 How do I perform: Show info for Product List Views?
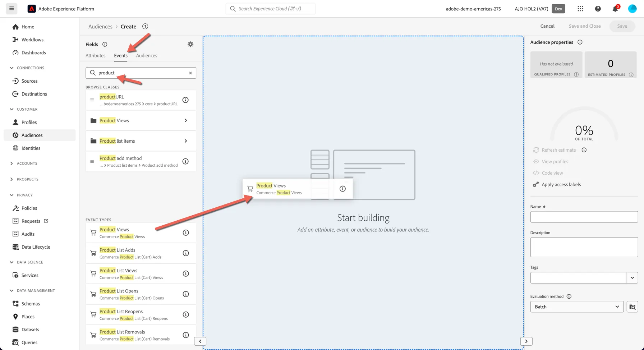186,273
